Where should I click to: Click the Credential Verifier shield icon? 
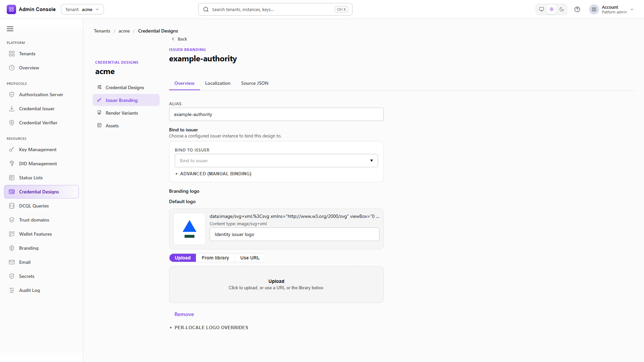point(12,123)
